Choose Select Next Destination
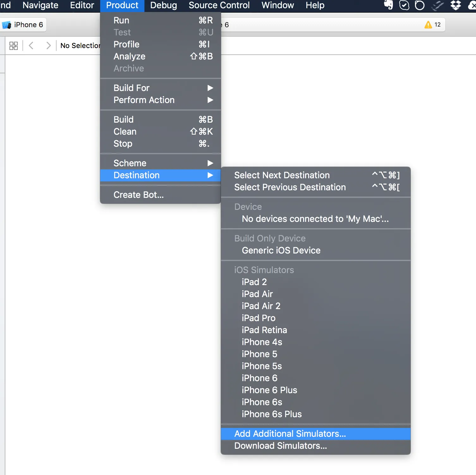 pos(316,175)
